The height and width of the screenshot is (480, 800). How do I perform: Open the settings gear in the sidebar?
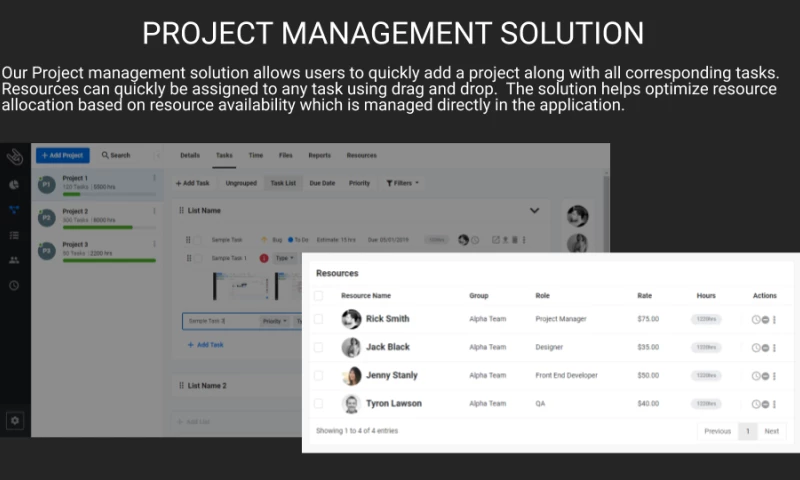coord(14,421)
